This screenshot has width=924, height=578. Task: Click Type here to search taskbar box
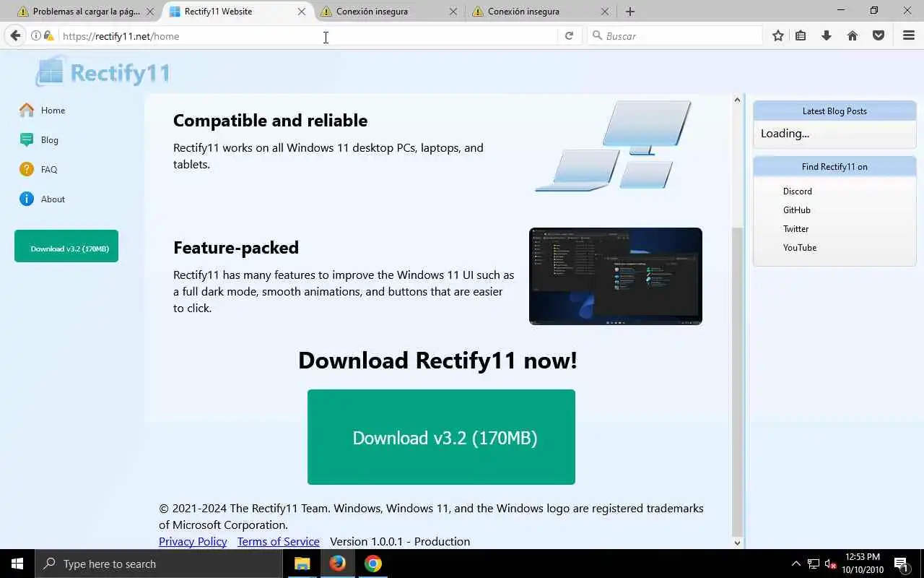[x=159, y=564]
